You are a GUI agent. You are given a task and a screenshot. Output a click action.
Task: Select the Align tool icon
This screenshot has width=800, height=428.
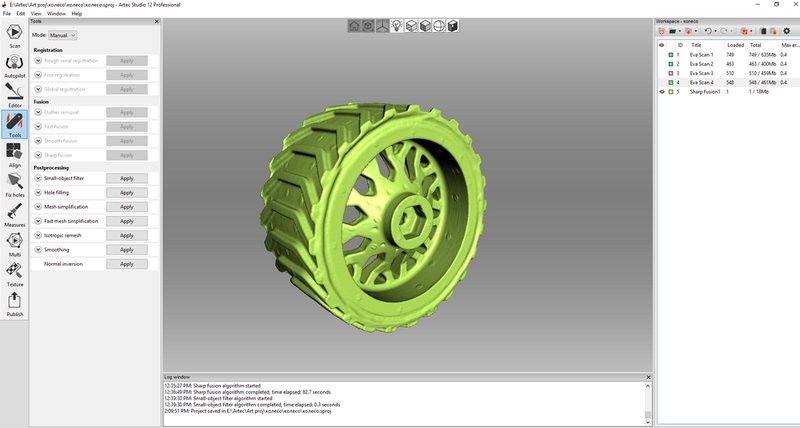point(14,153)
